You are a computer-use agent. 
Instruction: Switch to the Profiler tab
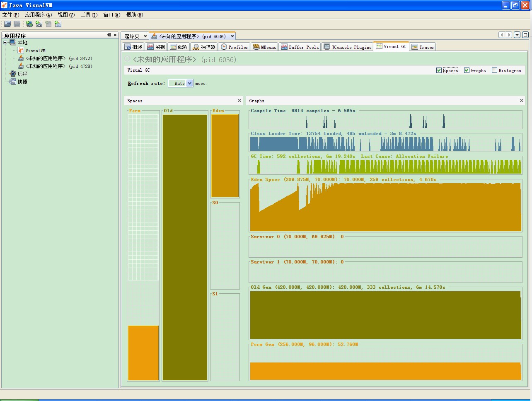pos(235,47)
